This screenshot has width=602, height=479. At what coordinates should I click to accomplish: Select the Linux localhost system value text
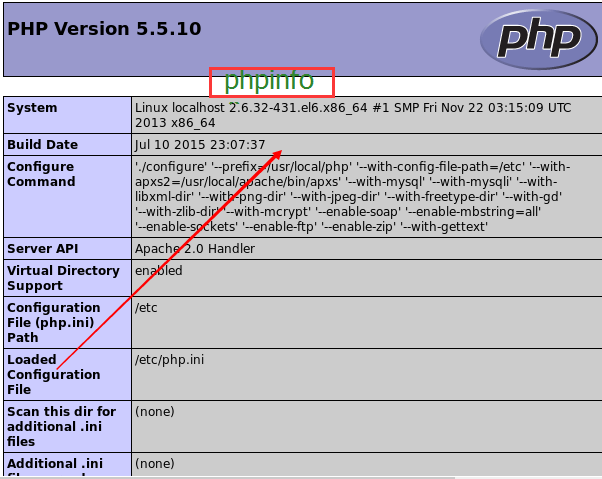tap(353, 115)
